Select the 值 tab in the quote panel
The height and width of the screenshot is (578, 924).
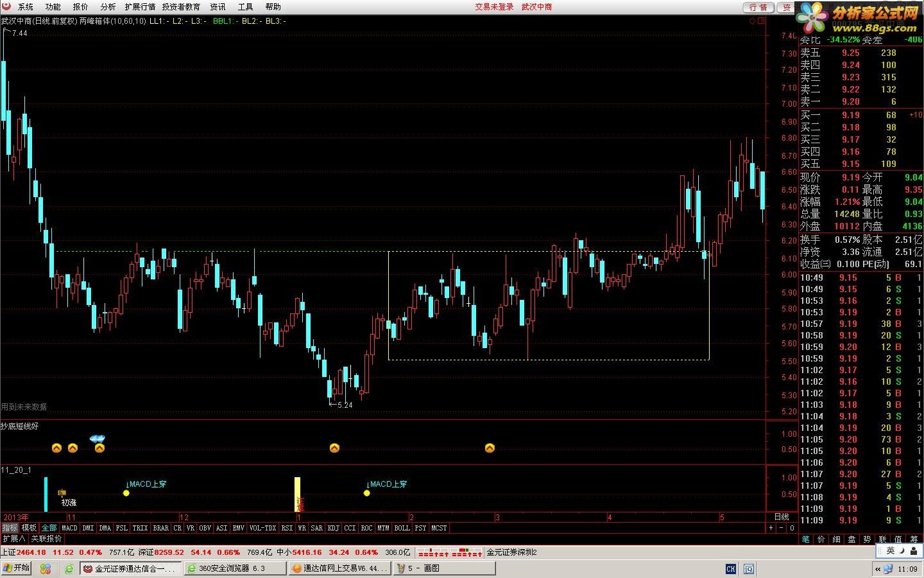tap(898, 539)
